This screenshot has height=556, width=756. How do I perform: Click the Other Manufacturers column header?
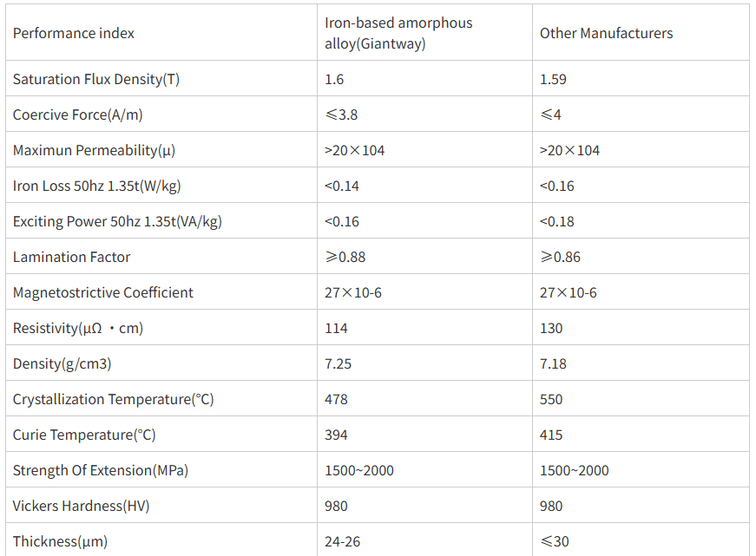point(606,33)
